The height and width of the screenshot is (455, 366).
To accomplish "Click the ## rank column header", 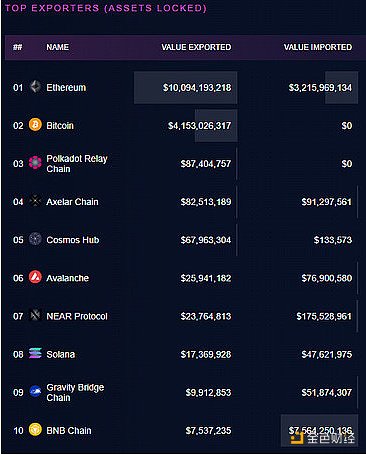I will tap(18, 47).
